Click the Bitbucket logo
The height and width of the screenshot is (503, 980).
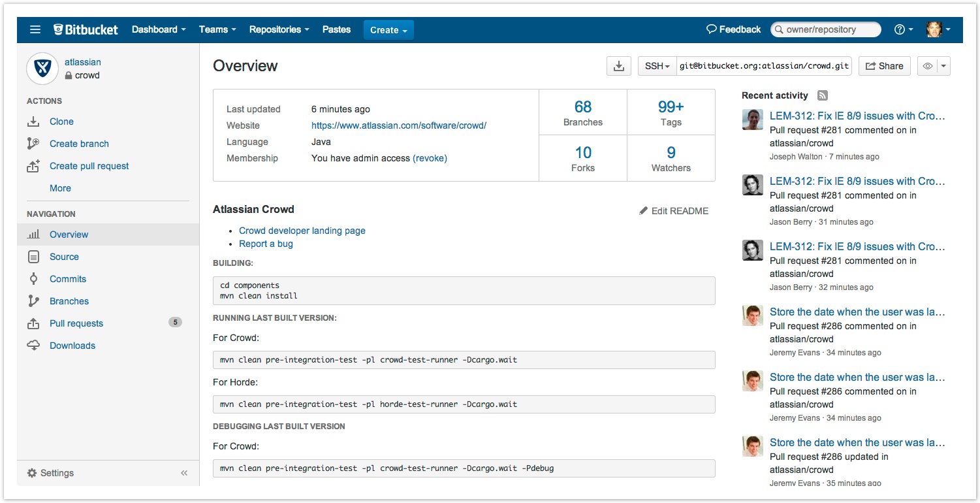click(x=86, y=29)
